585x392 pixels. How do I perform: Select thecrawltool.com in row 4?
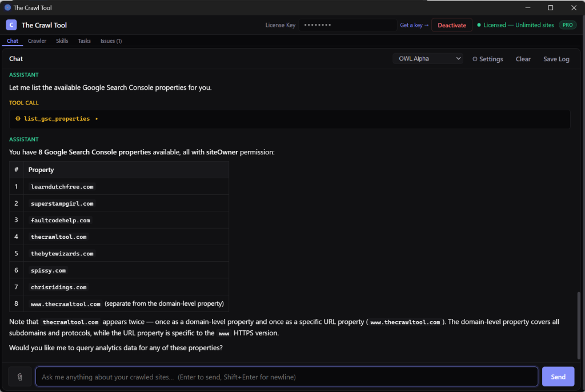click(x=59, y=237)
